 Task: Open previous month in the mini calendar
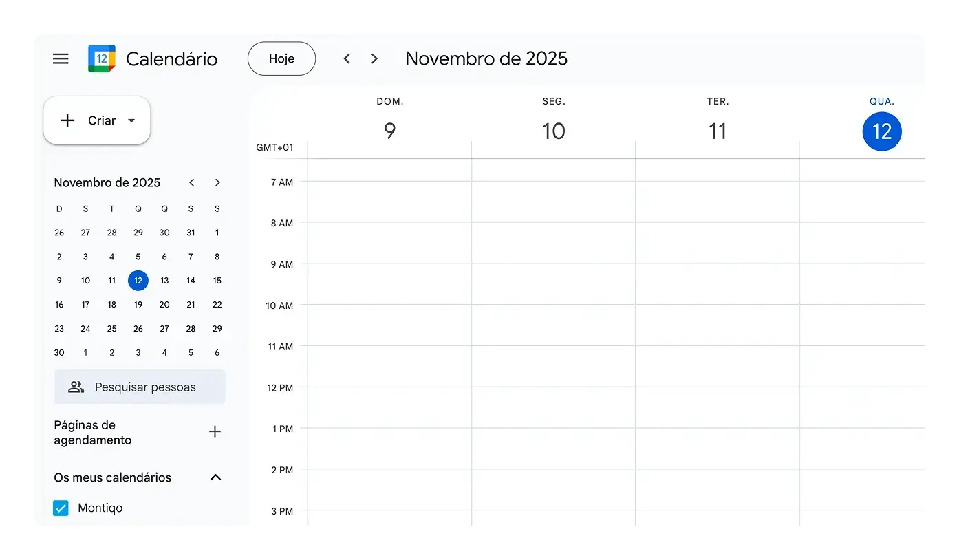pyautogui.click(x=192, y=182)
